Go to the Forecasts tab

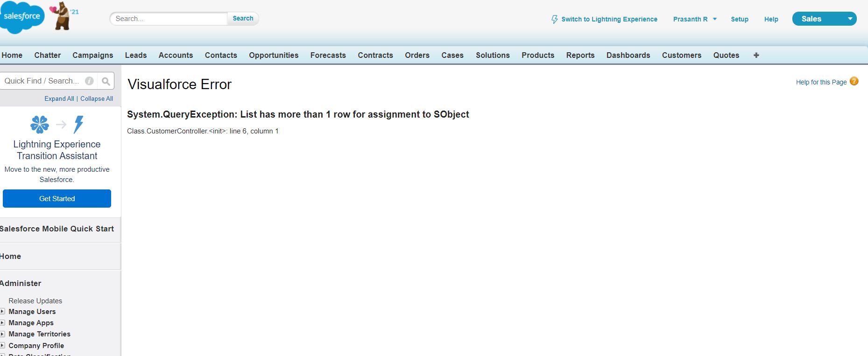tap(328, 55)
